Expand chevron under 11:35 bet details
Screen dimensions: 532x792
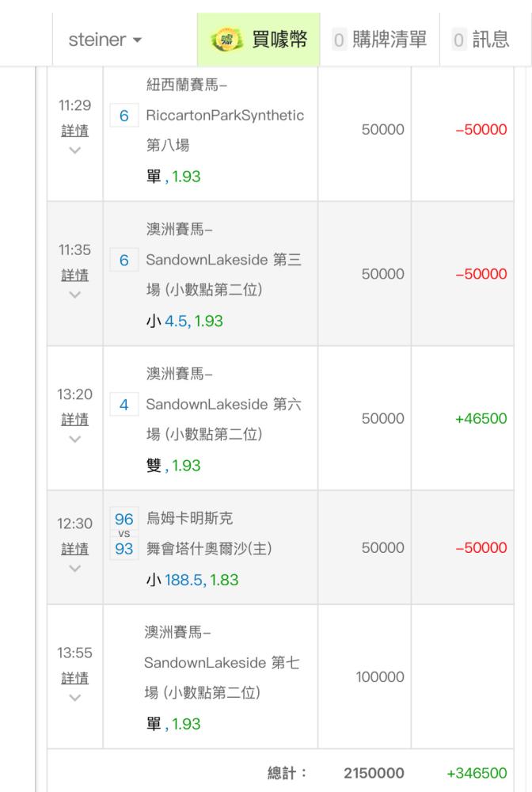click(x=74, y=295)
